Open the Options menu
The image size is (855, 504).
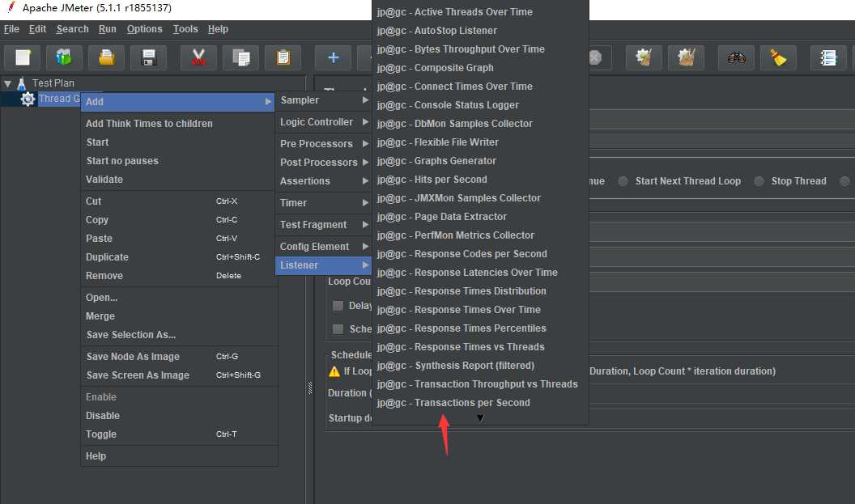tap(144, 29)
